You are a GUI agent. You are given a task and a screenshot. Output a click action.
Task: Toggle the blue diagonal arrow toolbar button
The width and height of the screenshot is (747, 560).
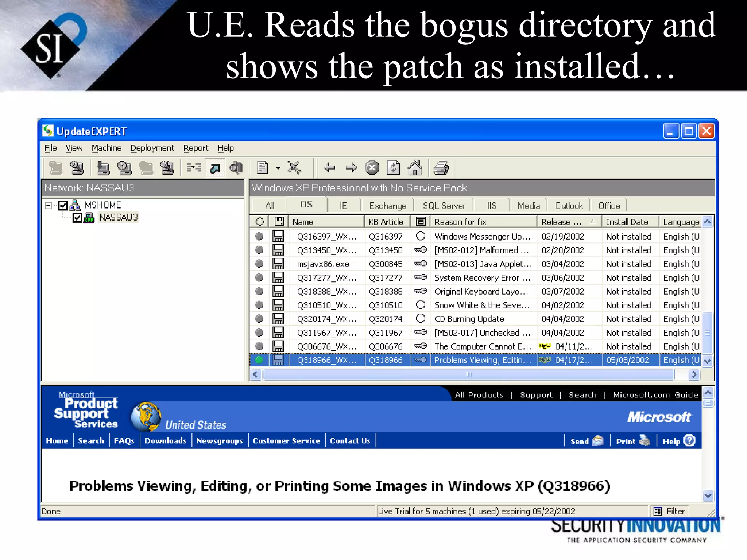[215, 168]
